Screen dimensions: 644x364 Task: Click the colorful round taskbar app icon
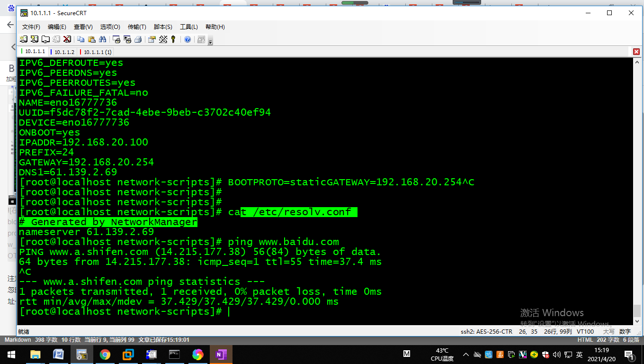click(198, 355)
